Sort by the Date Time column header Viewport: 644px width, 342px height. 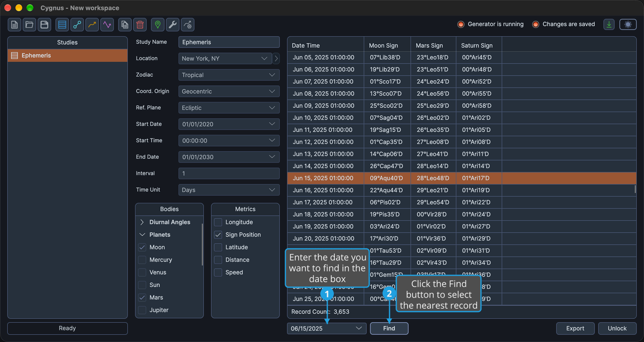click(x=326, y=45)
